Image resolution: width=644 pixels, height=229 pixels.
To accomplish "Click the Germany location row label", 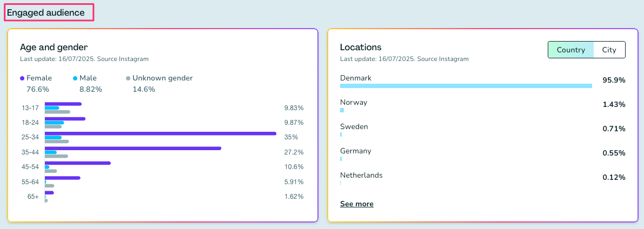I will click(356, 151).
